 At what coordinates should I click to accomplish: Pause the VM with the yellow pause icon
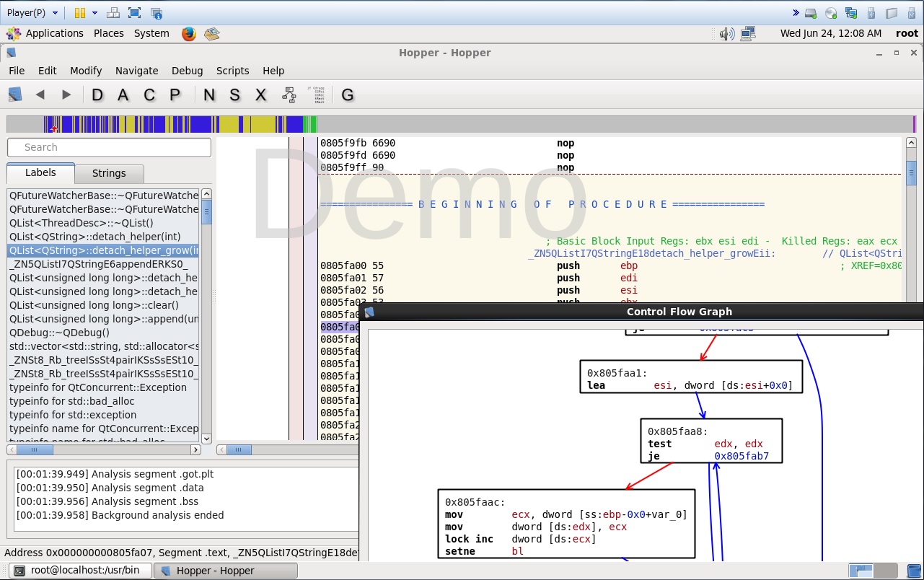click(x=80, y=13)
